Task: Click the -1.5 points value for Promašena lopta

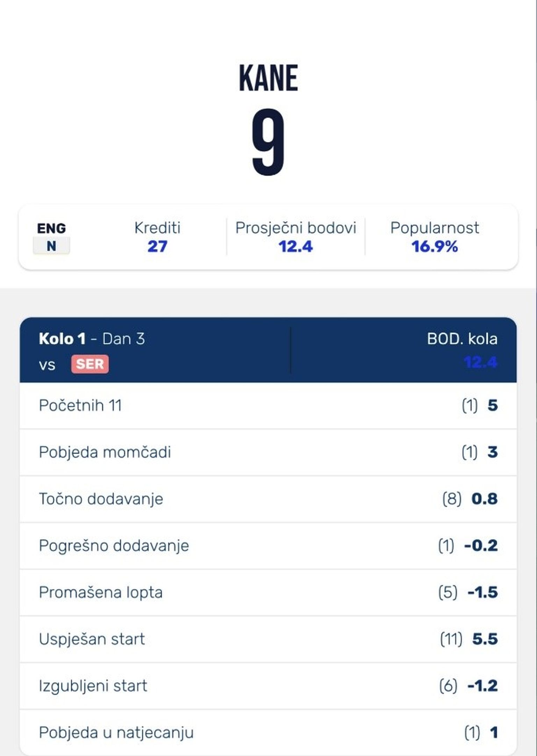Action: click(482, 592)
